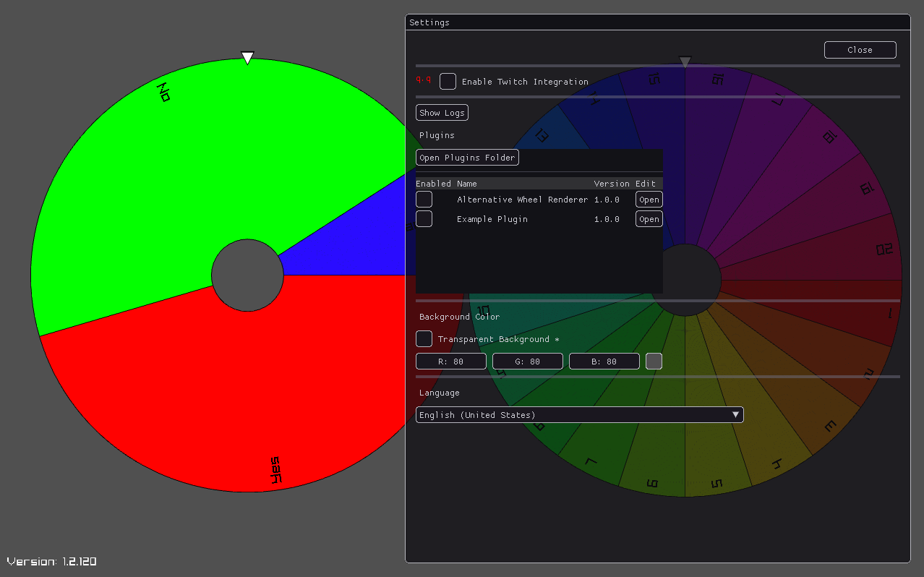Click the Name column header in plugins table
Viewport: 924px width, 577px height.
467,184
